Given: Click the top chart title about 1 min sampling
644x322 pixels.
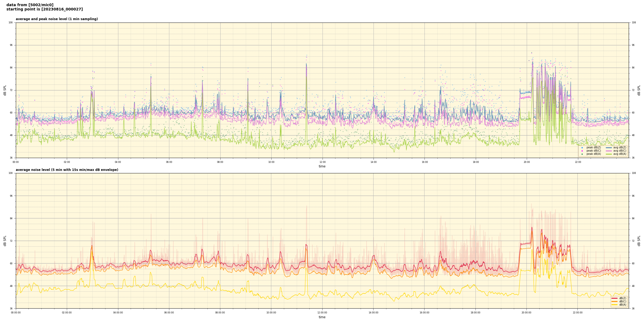Looking at the screenshot, I should pyautogui.click(x=57, y=19).
